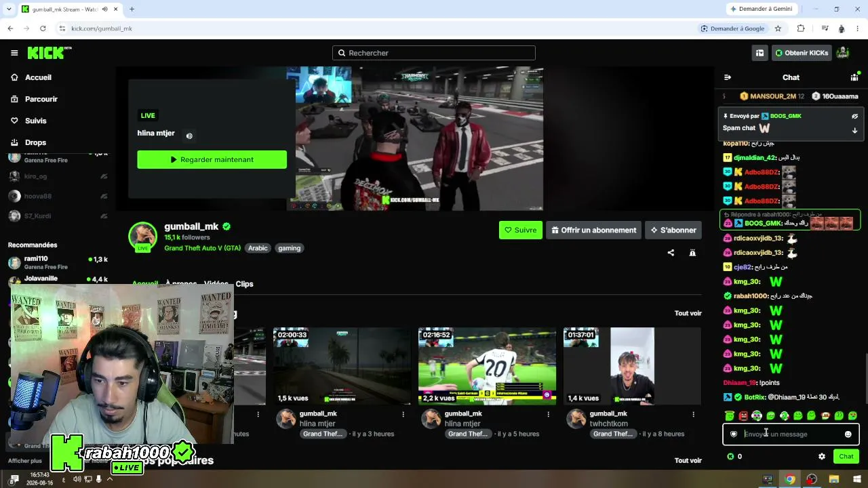Open the chat users list icon
The width and height of the screenshot is (868, 488).
click(x=854, y=77)
